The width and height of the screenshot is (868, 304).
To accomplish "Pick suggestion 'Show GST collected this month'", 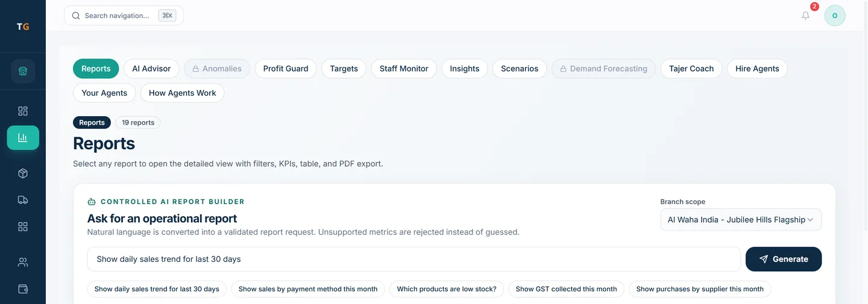I will [x=567, y=289].
